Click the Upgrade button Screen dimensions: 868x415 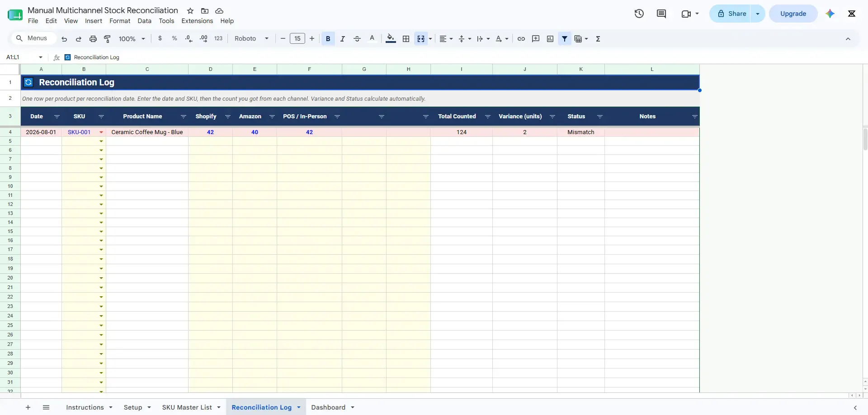793,14
